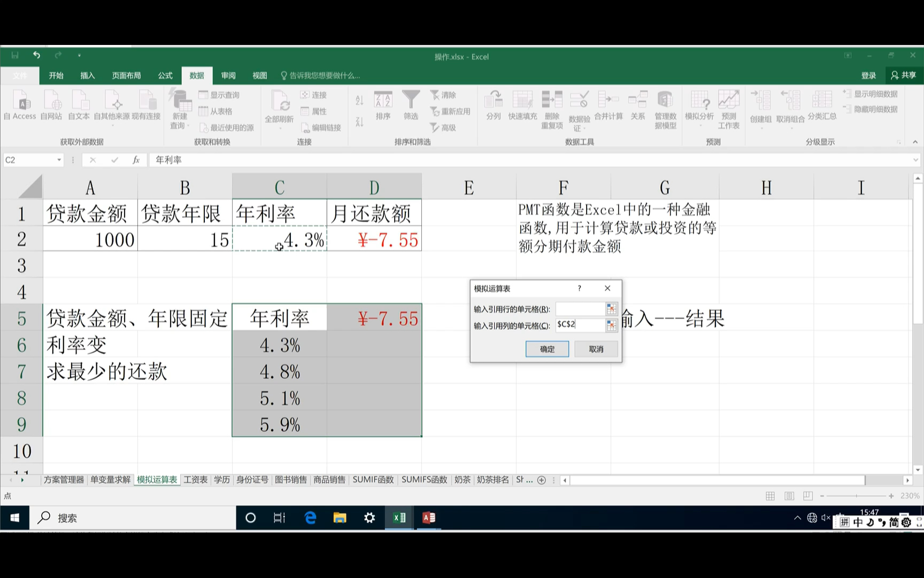Viewport: 924px width, 578px height.
Task: Click the zoom out minus button
Action: [822, 496]
